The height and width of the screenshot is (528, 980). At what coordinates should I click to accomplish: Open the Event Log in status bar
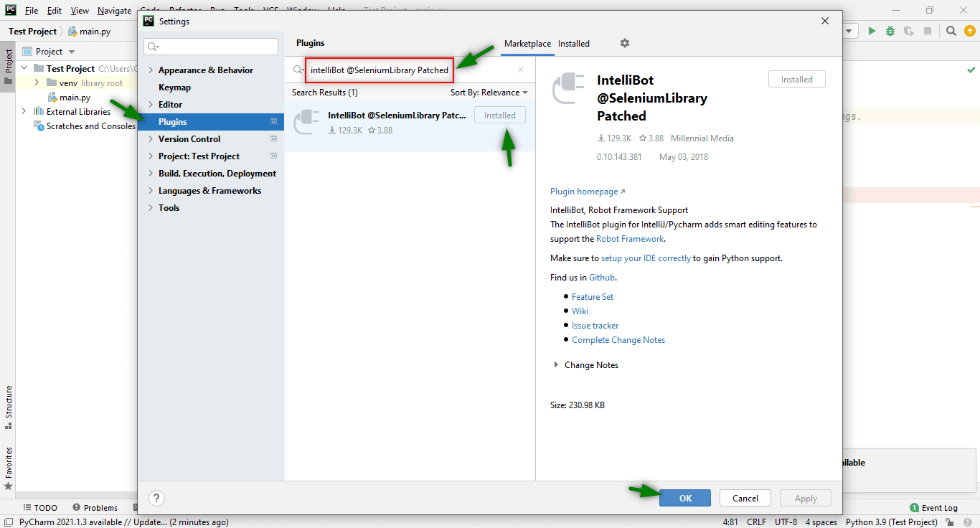pyautogui.click(x=933, y=507)
